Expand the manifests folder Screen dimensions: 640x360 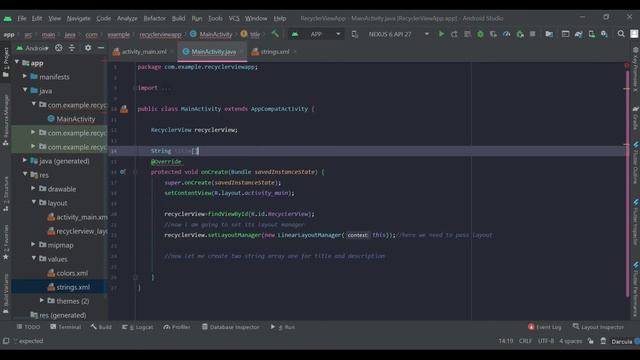tap(25, 76)
